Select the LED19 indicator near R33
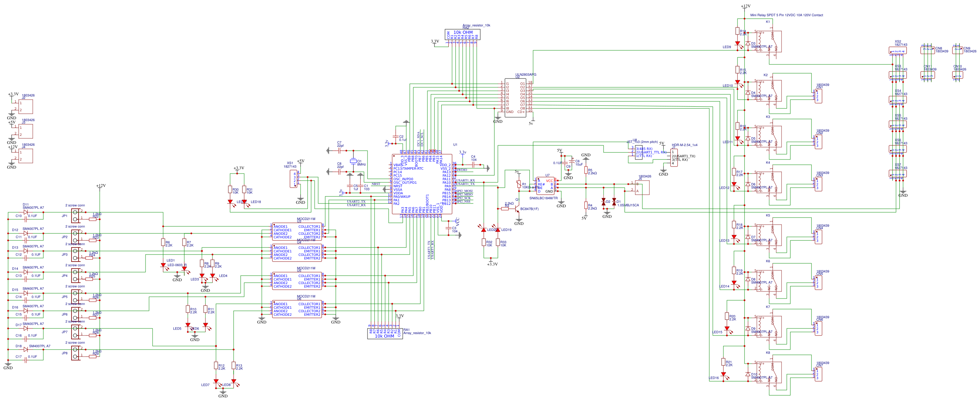This screenshot has height=402, width=980. click(498, 230)
